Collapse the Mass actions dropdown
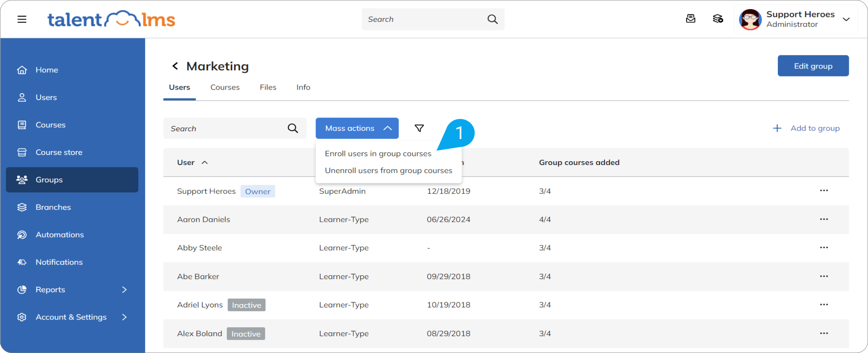 [x=357, y=128]
